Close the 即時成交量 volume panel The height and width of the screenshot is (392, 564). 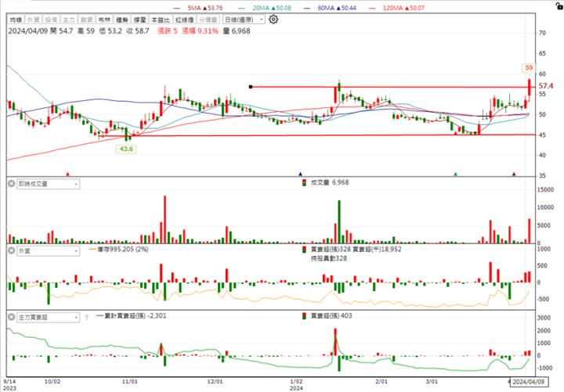point(13,184)
